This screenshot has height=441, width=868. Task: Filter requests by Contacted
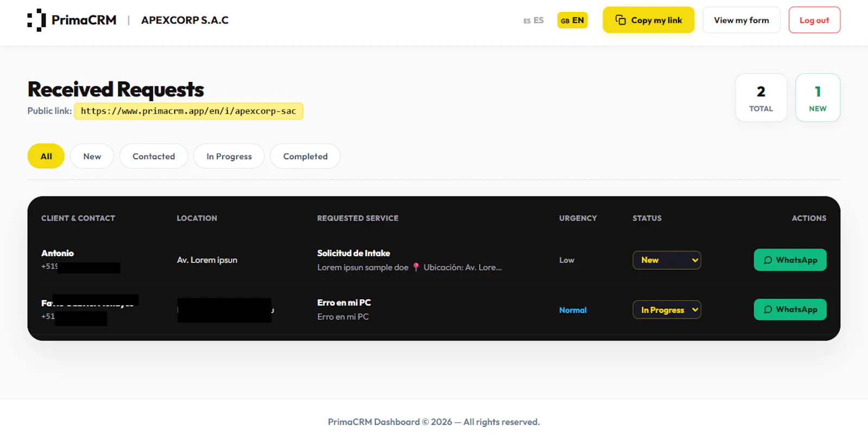154,156
